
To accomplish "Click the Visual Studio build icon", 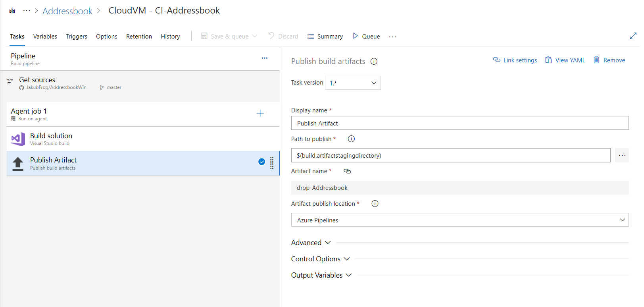I will 18,139.
